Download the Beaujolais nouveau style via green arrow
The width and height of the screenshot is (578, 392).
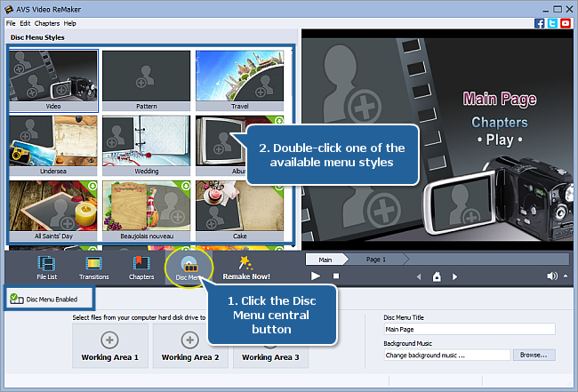coord(186,186)
